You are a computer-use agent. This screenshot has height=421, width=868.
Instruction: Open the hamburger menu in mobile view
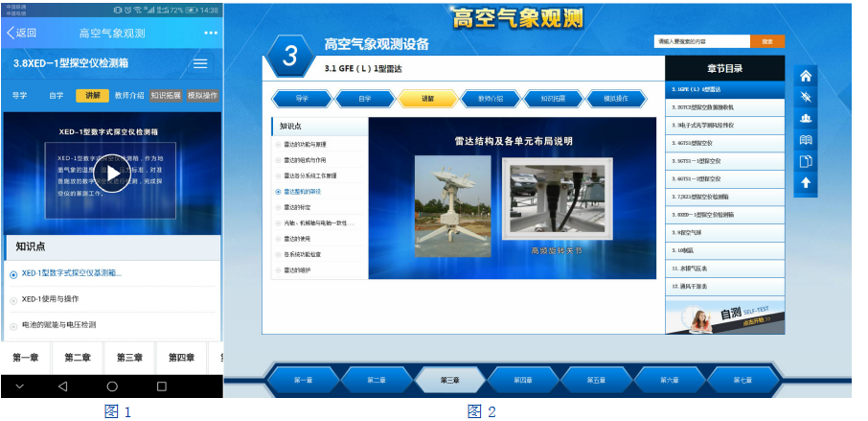(x=200, y=63)
